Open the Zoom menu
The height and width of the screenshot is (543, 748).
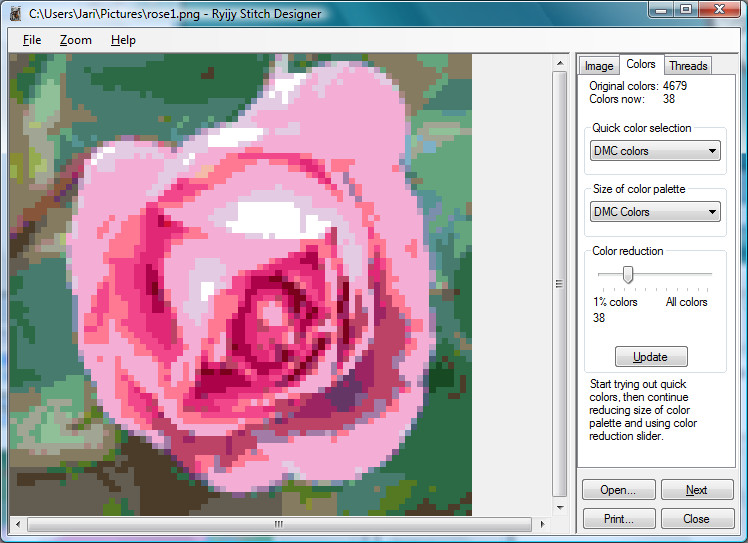75,40
